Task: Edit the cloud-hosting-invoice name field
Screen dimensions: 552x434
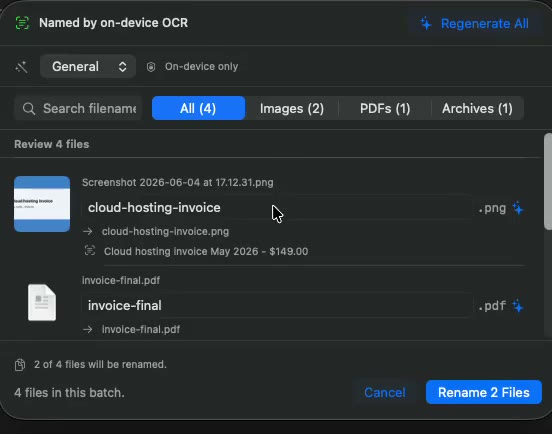Action: pos(277,208)
